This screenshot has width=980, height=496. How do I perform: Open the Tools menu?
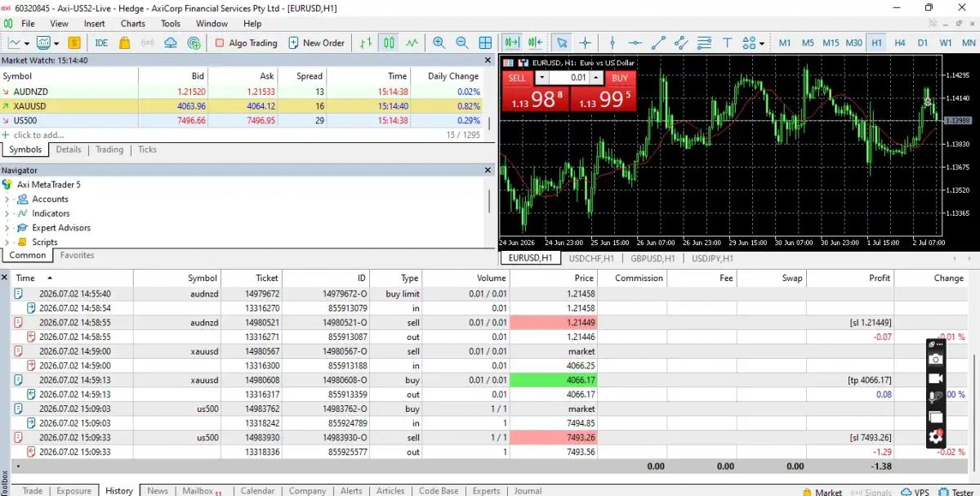pos(171,24)
